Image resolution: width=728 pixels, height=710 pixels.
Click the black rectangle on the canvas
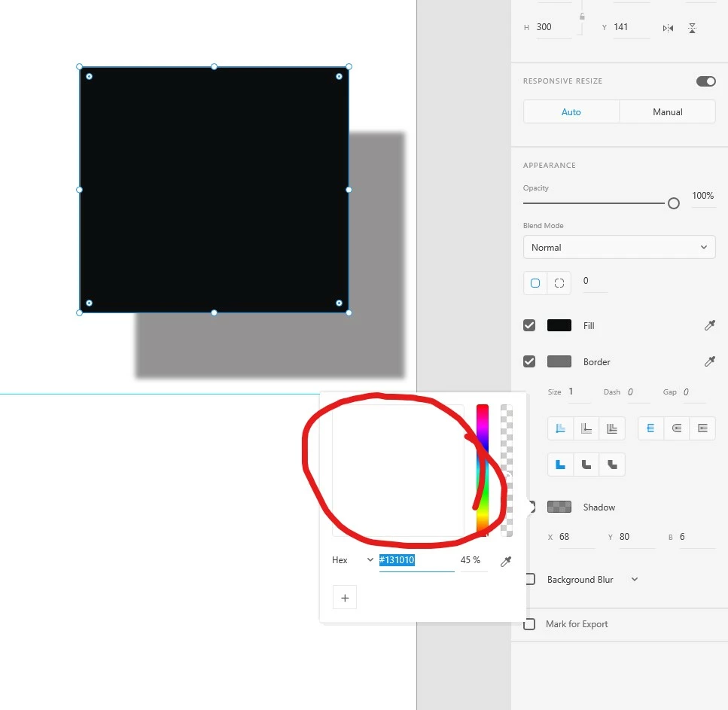(214, 190)
